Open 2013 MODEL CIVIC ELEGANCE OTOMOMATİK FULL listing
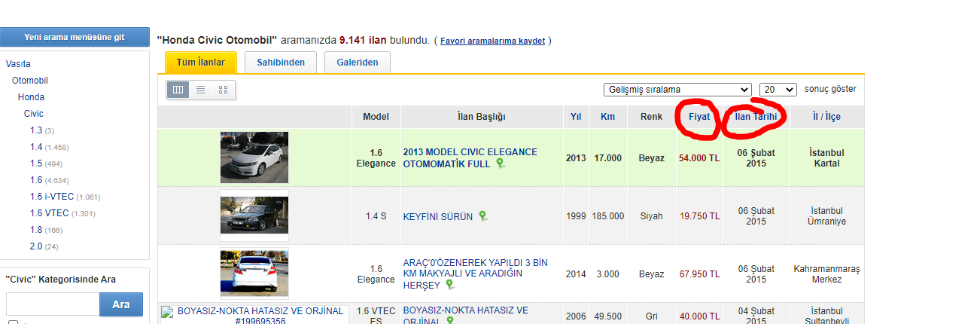 click(470, 157)
